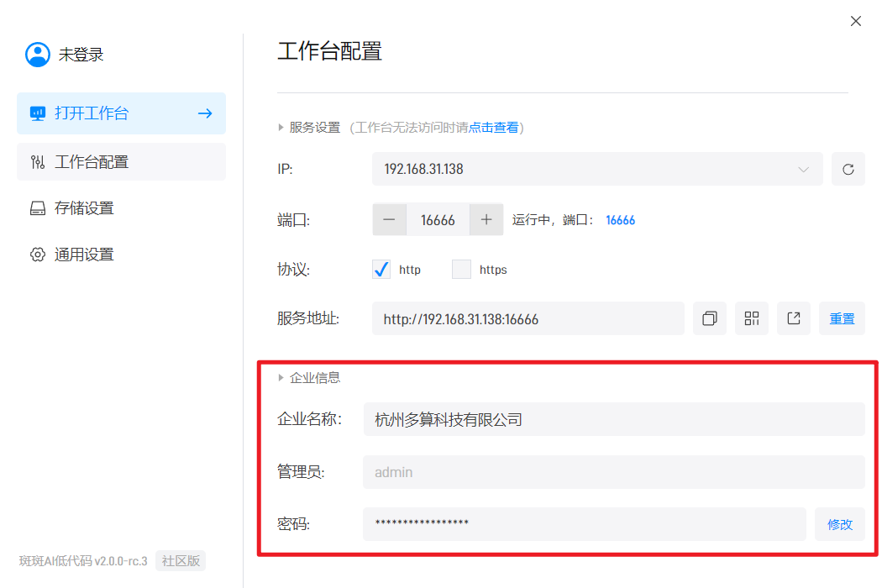Open 打开工作台 from sidebar
882x588 pixels.
[x=122, y=113]
